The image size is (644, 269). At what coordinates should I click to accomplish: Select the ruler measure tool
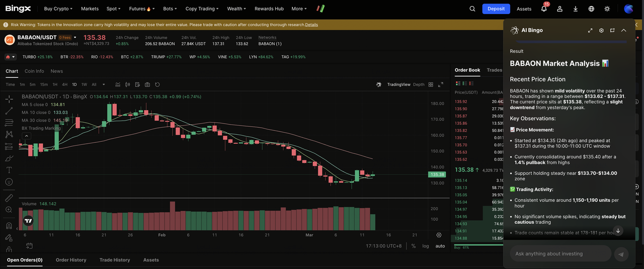pyautogui.click(x=9, y=198)
